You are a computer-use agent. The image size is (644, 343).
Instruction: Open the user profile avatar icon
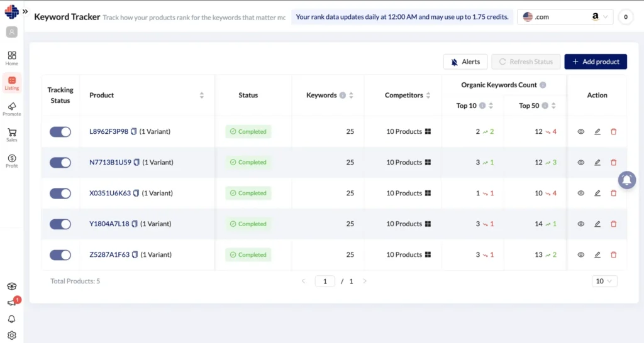[x=11, y=32]
